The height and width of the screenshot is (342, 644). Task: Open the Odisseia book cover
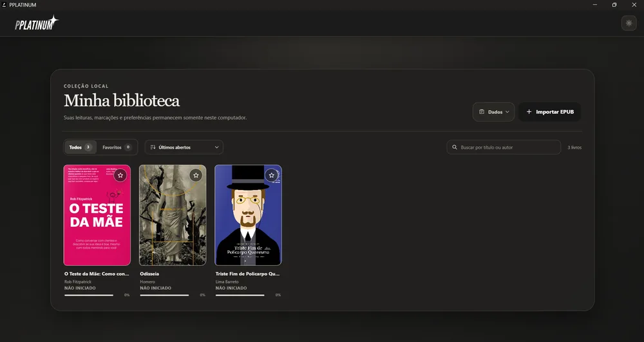coord(173,215)
